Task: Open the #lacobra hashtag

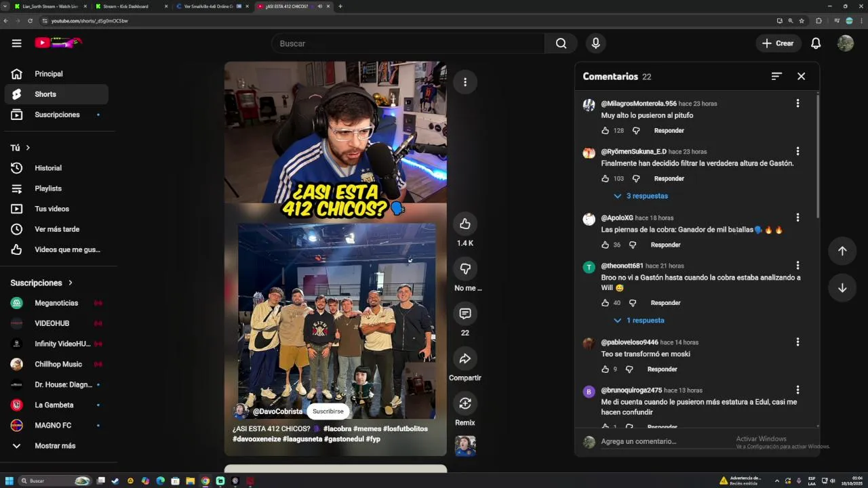Action: coord(337,429)
